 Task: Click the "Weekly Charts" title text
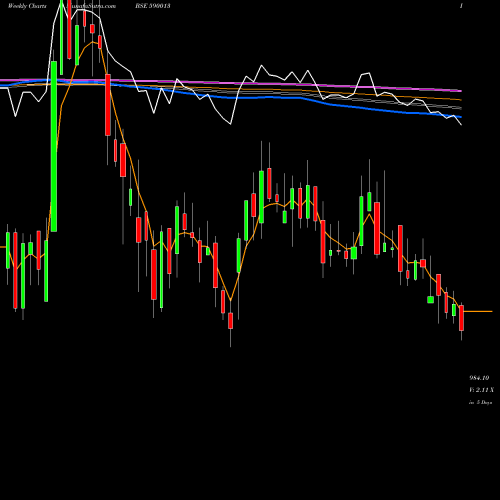click(27, 6)
